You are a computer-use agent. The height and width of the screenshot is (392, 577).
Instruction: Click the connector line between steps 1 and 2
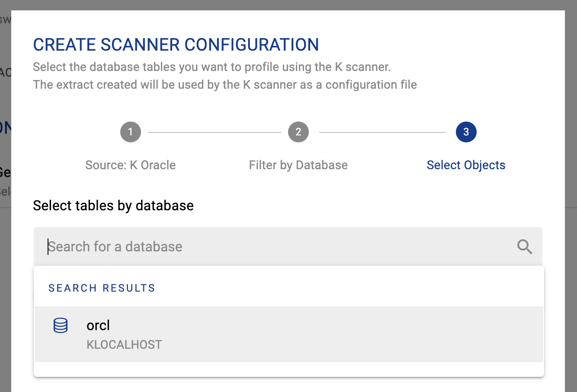coord(215,132)
